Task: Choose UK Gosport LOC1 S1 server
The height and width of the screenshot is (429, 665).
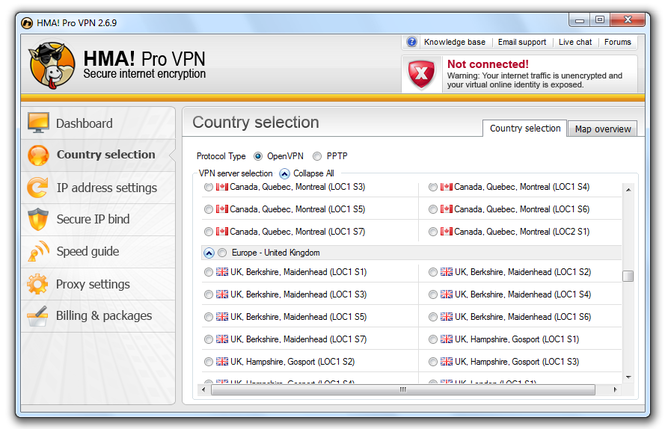Action: tap(433, 339)
